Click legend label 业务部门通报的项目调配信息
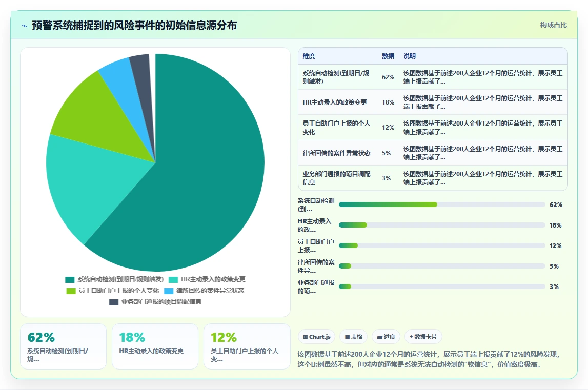Screen dimensions: 588x390 tap(161, 302)
